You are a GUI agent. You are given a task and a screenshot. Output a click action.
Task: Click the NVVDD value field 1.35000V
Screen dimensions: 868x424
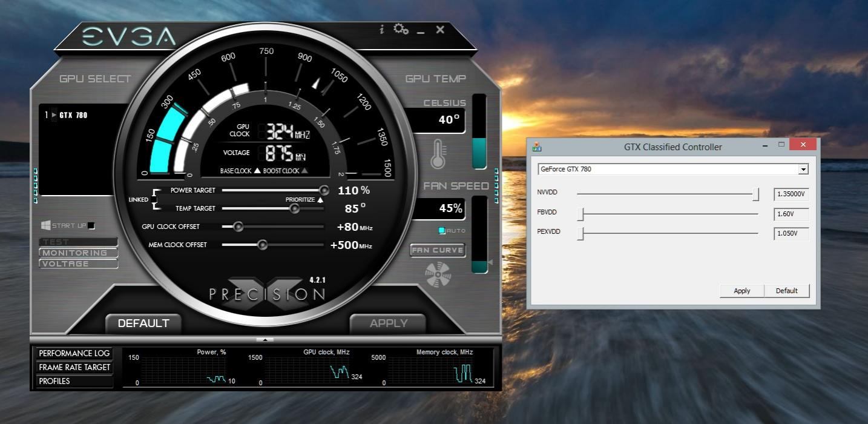click(x=792, y=194)
